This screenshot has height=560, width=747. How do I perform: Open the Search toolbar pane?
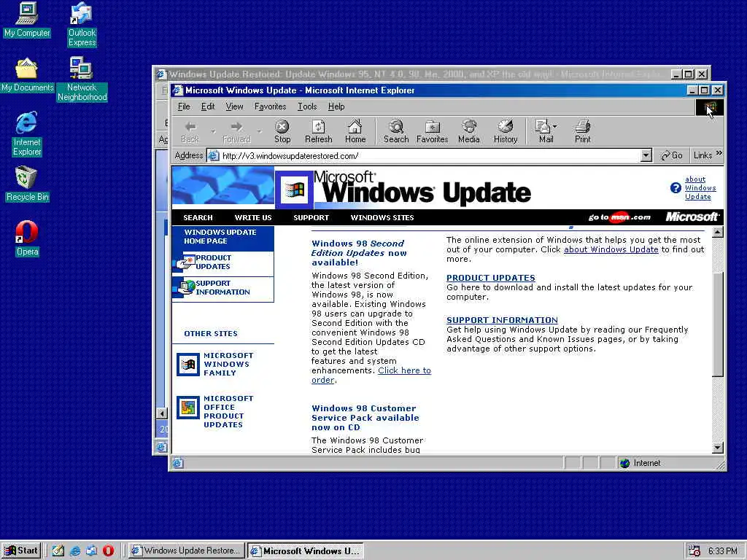[396, 131]
